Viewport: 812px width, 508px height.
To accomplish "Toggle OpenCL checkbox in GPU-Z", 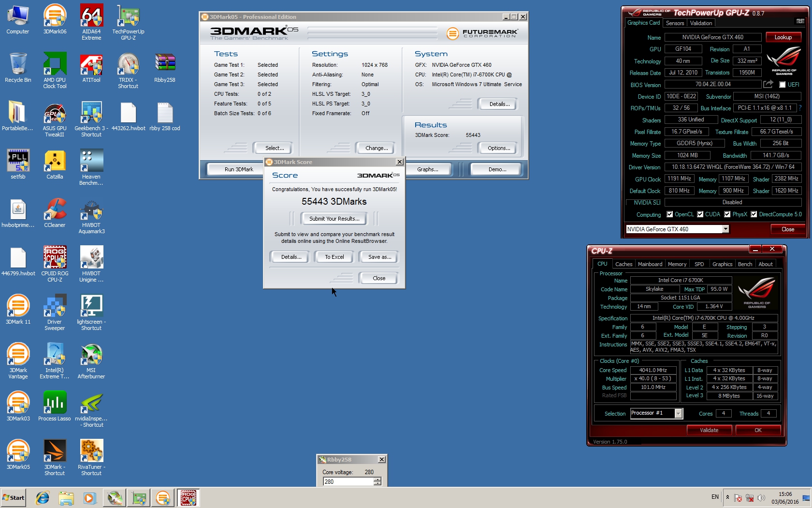I will click(669, 214).
